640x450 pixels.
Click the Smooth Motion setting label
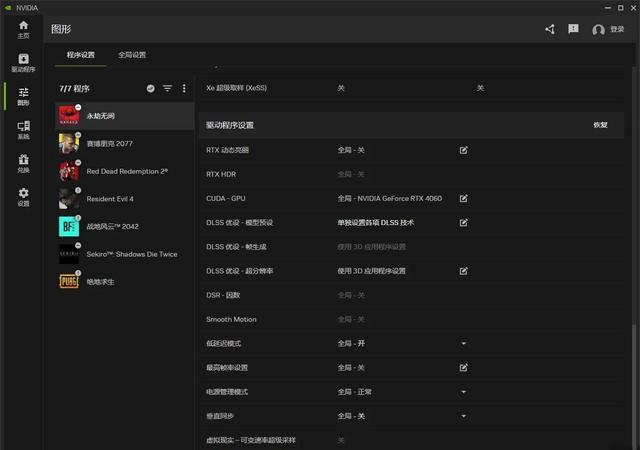pyautogui.click(x=231, y=319)
